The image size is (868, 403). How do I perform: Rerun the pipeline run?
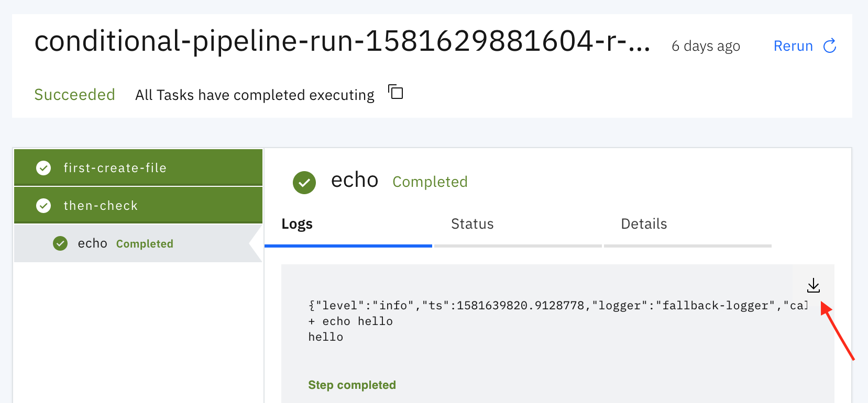point(805,46)
